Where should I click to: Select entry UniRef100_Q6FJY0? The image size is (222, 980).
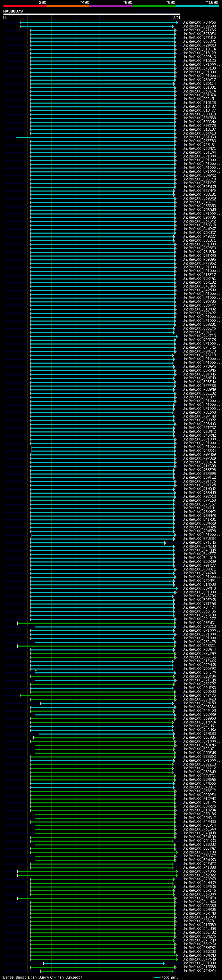199,673
